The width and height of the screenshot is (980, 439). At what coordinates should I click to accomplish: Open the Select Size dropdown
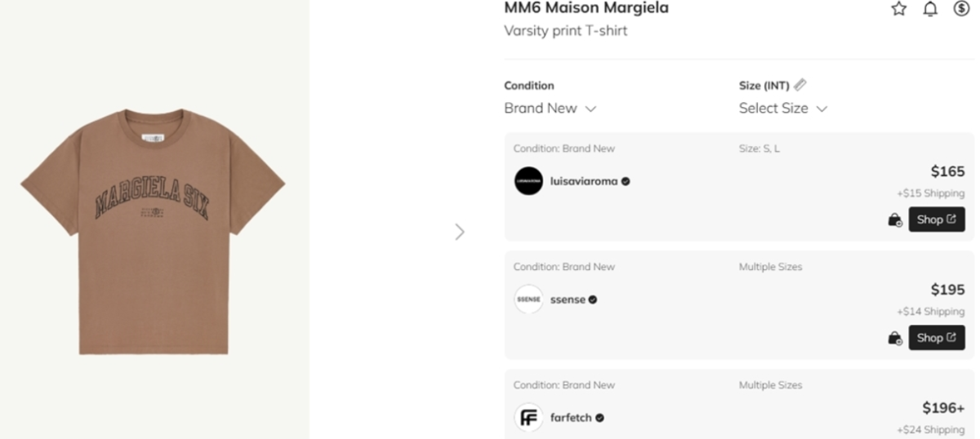782,109
